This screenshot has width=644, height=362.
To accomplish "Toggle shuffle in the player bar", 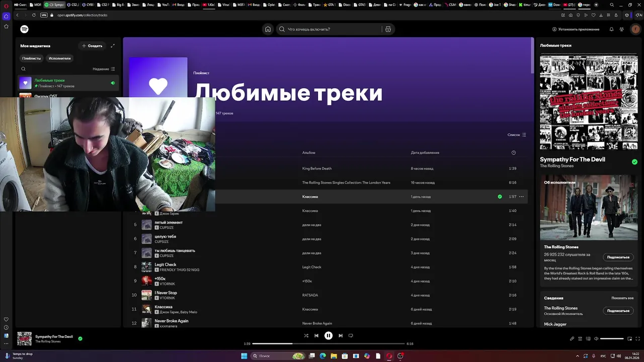I will click(306, 335).
